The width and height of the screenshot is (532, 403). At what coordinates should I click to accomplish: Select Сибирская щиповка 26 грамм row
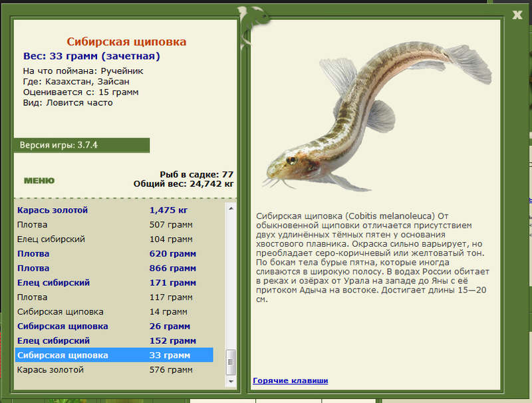114,327
